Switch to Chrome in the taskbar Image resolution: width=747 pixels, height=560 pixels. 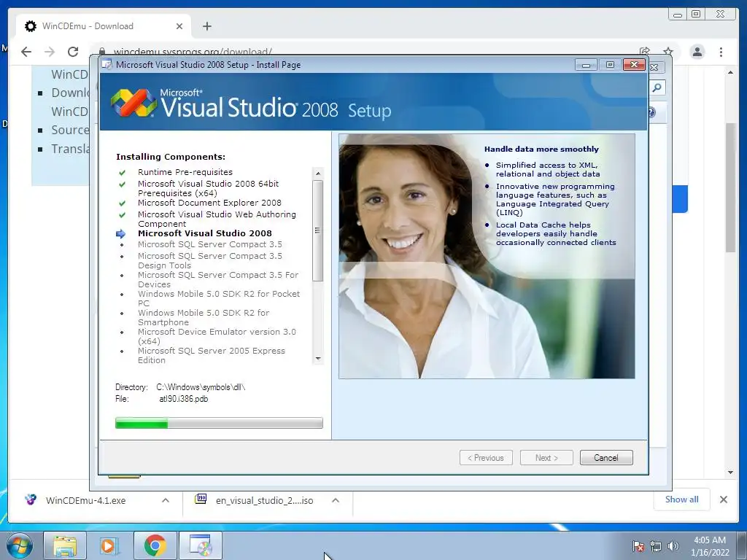[x=155, y=545]
